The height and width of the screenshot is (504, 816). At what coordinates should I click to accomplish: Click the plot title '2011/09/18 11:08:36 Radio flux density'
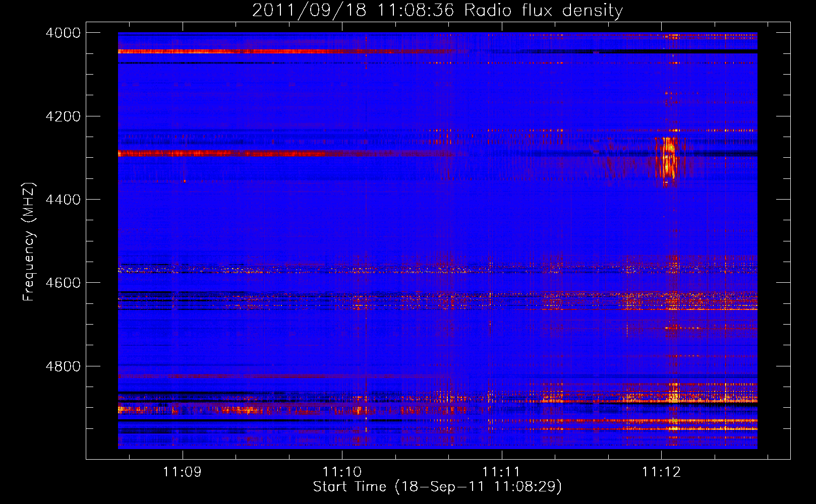437,10
